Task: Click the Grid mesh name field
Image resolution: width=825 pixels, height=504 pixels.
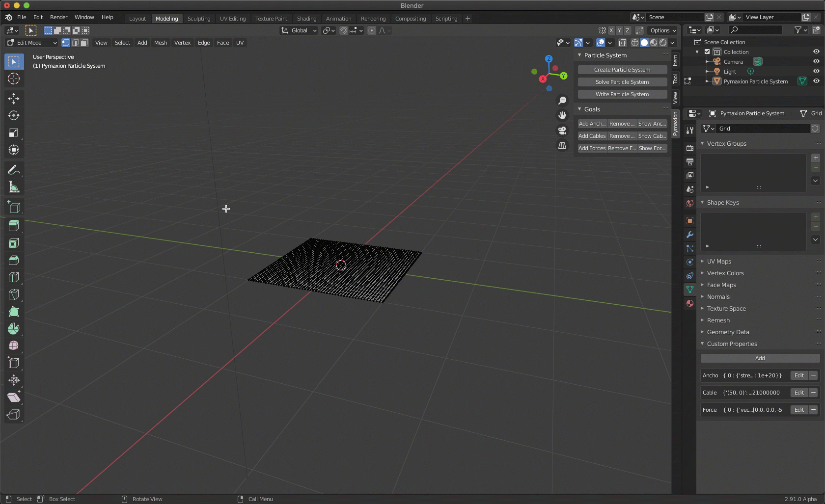Action: [762, 129]
